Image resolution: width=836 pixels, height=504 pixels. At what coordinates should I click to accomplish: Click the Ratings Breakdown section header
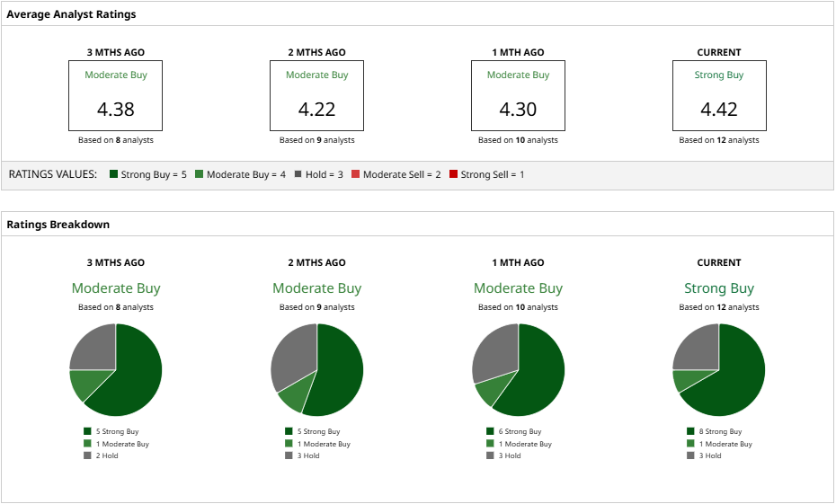click(58, 225)
